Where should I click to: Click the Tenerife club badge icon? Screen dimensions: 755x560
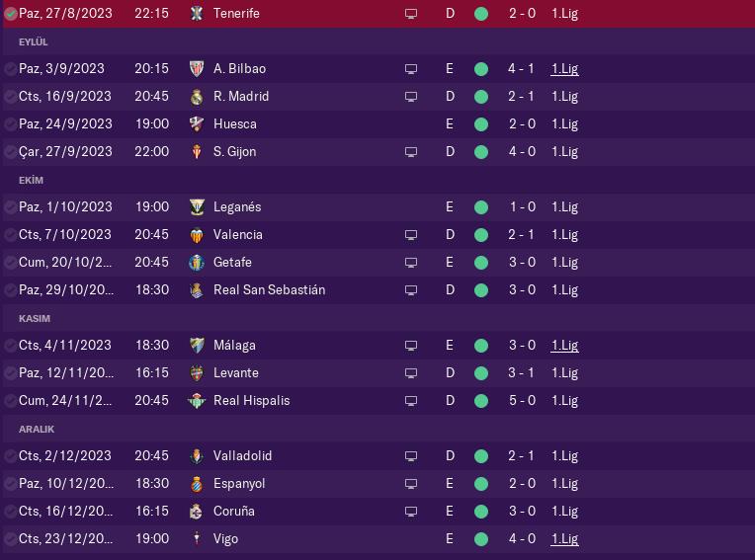click(197, 14)
